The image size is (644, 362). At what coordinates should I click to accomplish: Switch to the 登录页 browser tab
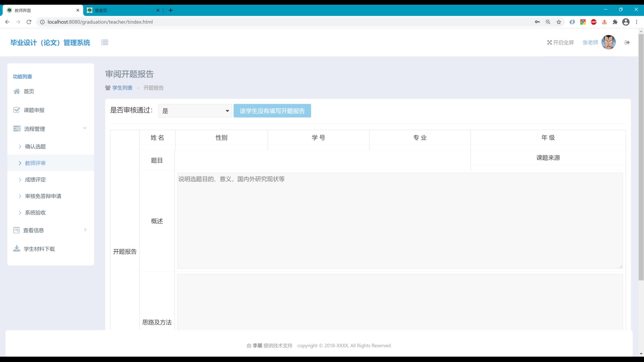pos(121,10)
